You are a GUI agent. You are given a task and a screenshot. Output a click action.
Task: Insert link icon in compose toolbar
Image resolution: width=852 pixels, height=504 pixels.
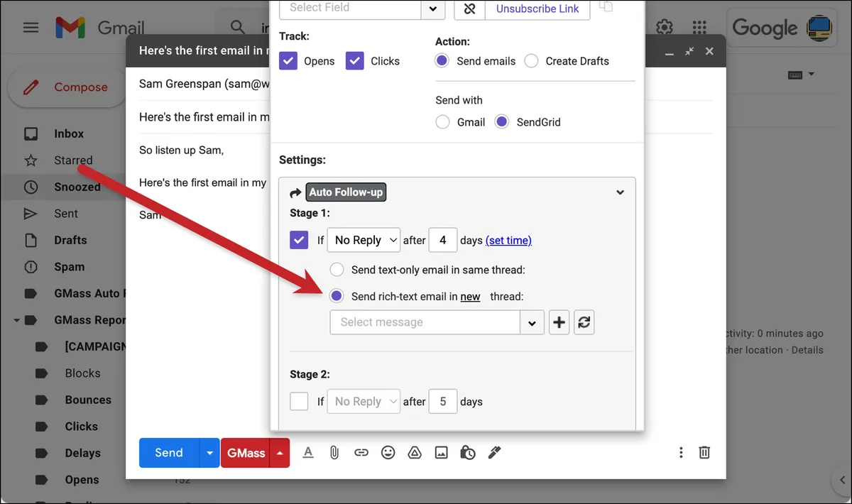pyautogui.click(x=361, y=452)
